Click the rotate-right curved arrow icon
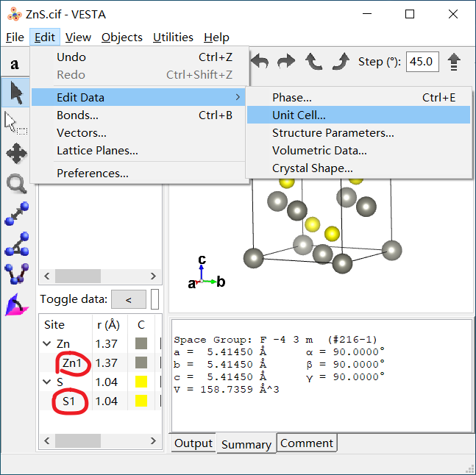The image size is (476, 475). (x=286, y=62)
